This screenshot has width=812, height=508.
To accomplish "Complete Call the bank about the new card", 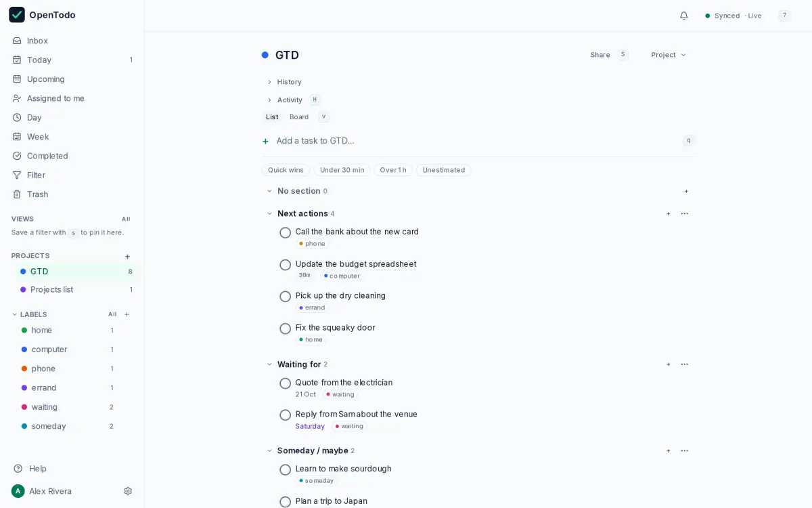I will 286,233.
